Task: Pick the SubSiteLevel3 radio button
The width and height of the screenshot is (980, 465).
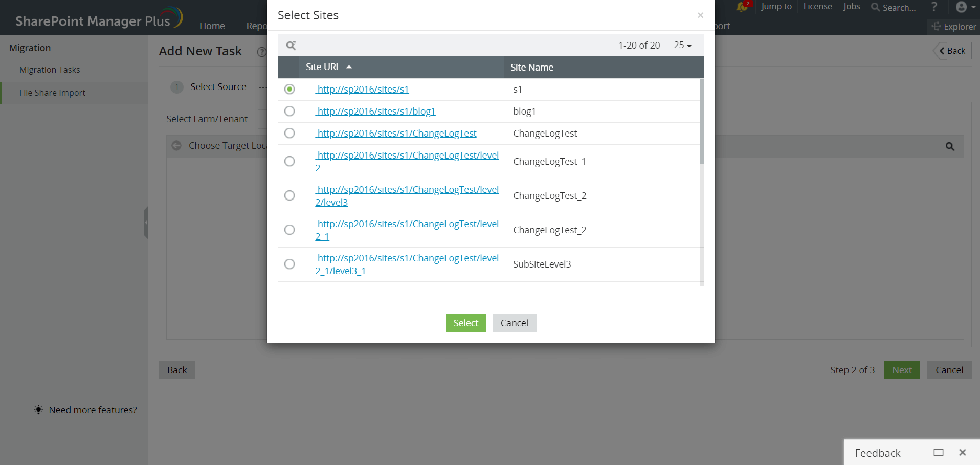Action: tap(289, 264)
